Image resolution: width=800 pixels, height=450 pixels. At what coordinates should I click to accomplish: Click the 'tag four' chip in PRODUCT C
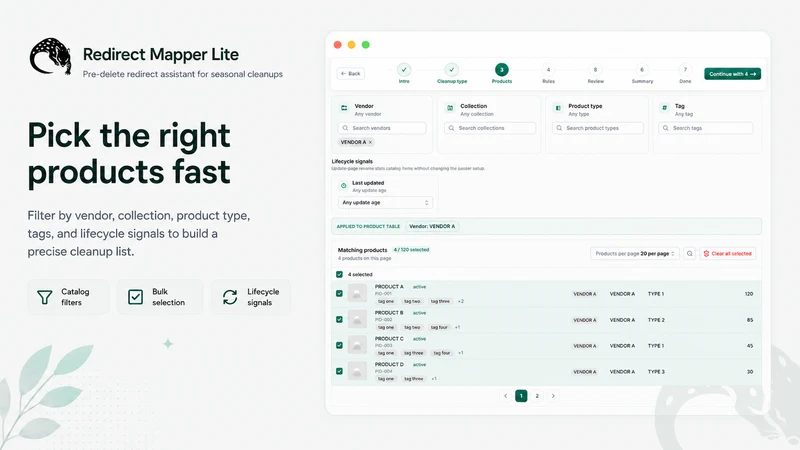442,353
